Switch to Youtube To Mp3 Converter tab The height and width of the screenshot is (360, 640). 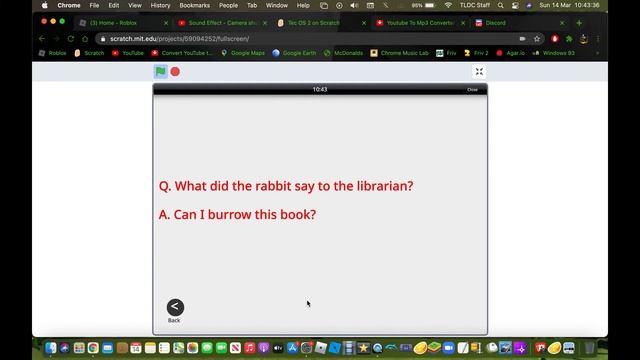[x=420, y=23]
